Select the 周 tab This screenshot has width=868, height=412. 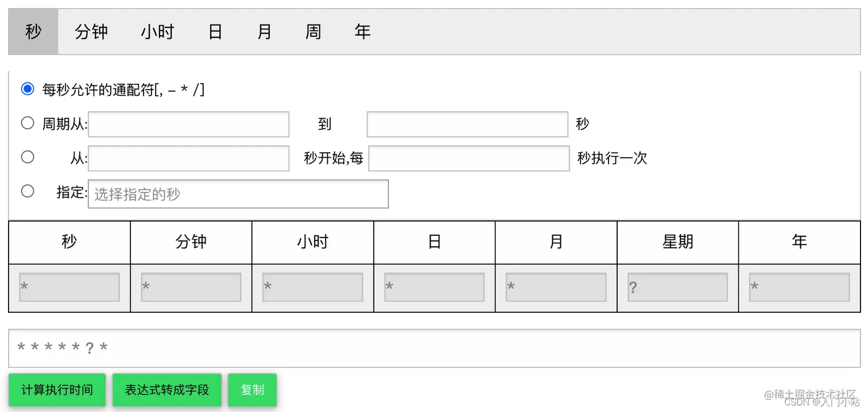click(x=313, y=32)
